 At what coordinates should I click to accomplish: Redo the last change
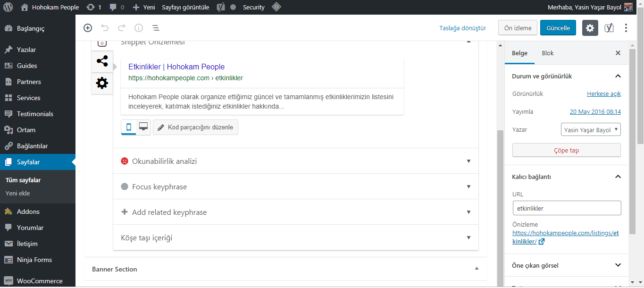click(x=122, y=28)
